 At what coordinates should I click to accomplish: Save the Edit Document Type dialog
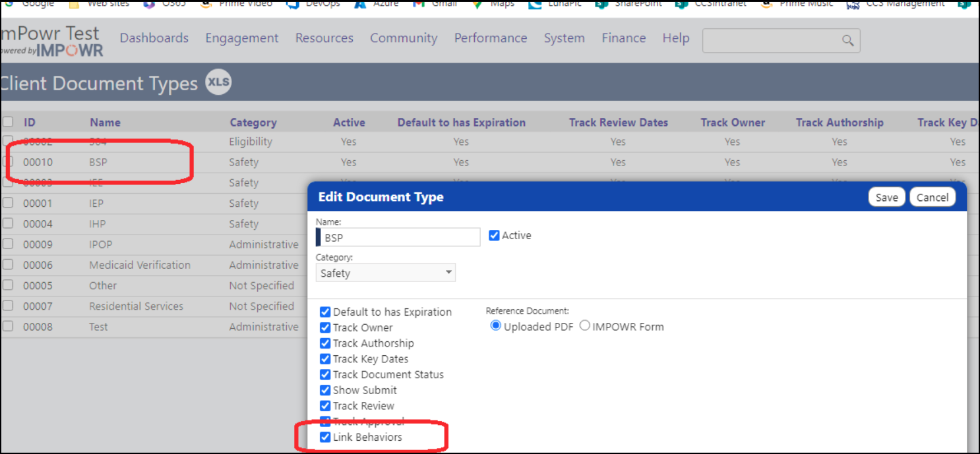(x=887, y=197)
